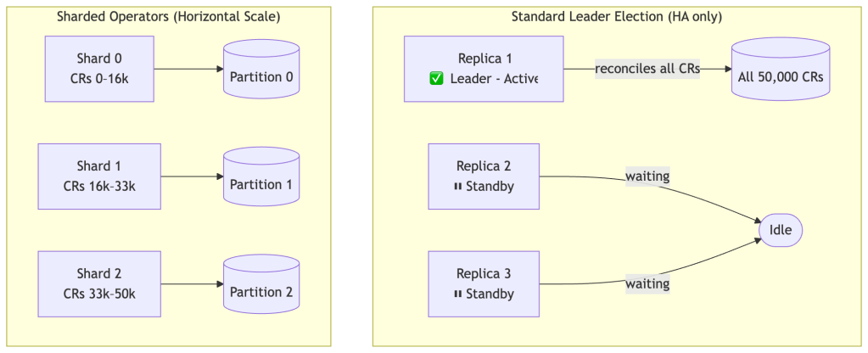Click the Replica 1 Leader node
Image resolution: width=868 pixels, height=353 pixels.
click(484, 69)
